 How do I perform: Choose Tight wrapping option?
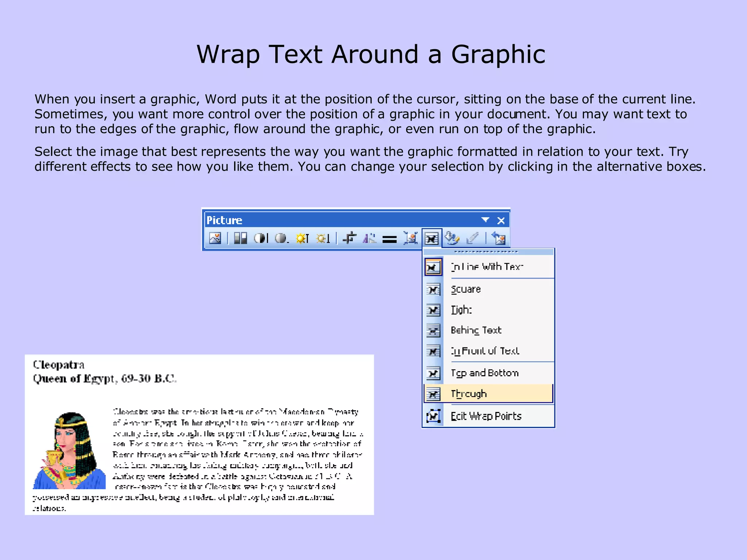[x=489, y=310]
